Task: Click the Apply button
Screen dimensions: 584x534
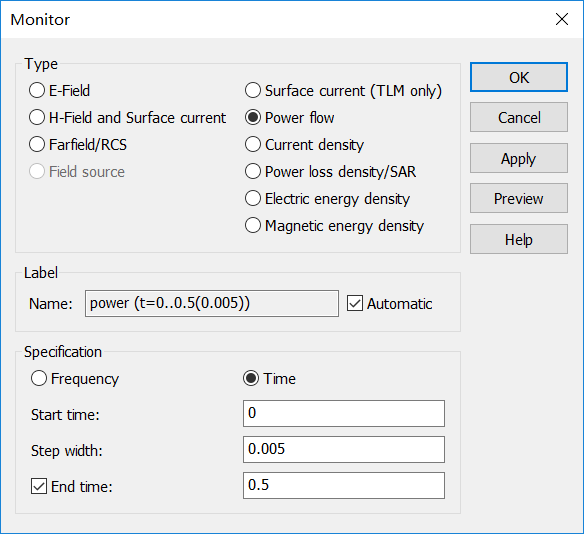Action: click(519, 158)
